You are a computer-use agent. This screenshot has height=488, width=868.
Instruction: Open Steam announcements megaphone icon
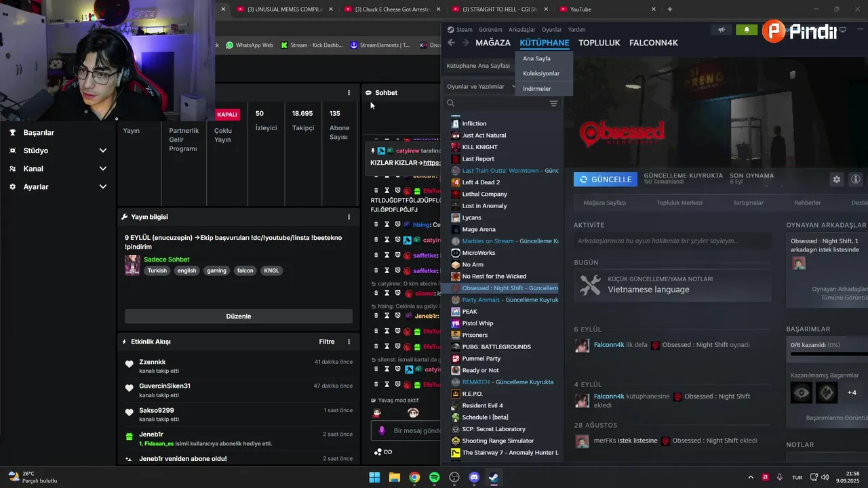click(x=722, y=30)
